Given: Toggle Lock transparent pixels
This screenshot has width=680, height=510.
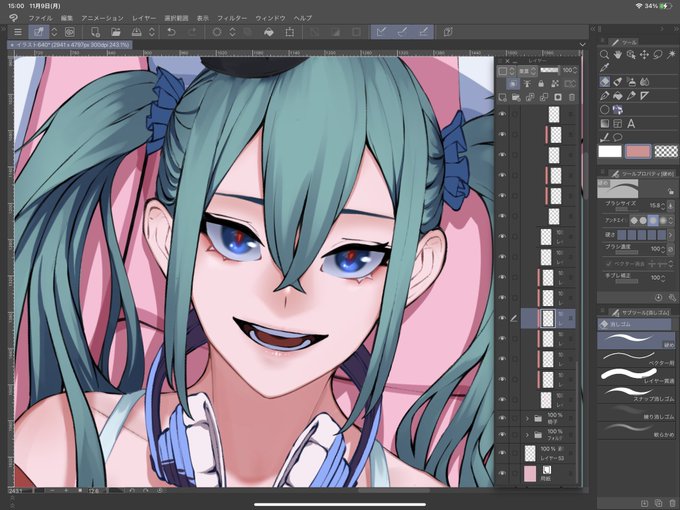Looking at the screenshot, I should click(555, 84).
